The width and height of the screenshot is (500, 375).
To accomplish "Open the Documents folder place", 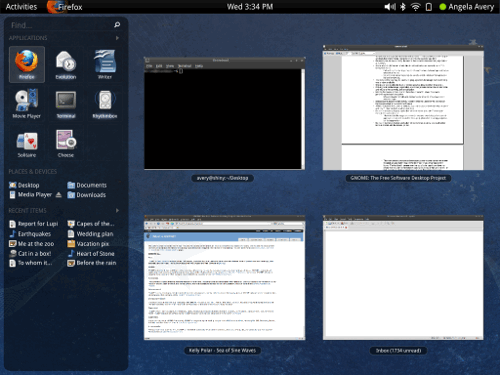I will [x=87, y=185].
